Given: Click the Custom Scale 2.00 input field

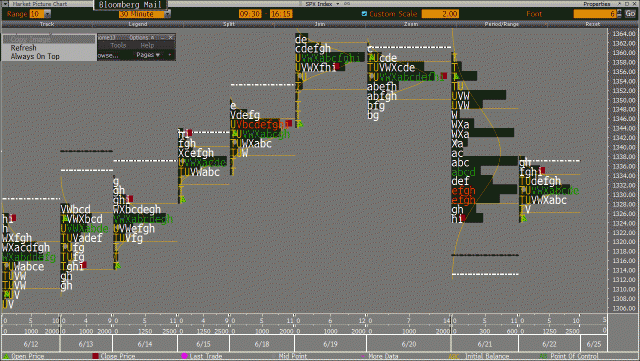Looking at the screenshot, I should [x=440, y=14].
